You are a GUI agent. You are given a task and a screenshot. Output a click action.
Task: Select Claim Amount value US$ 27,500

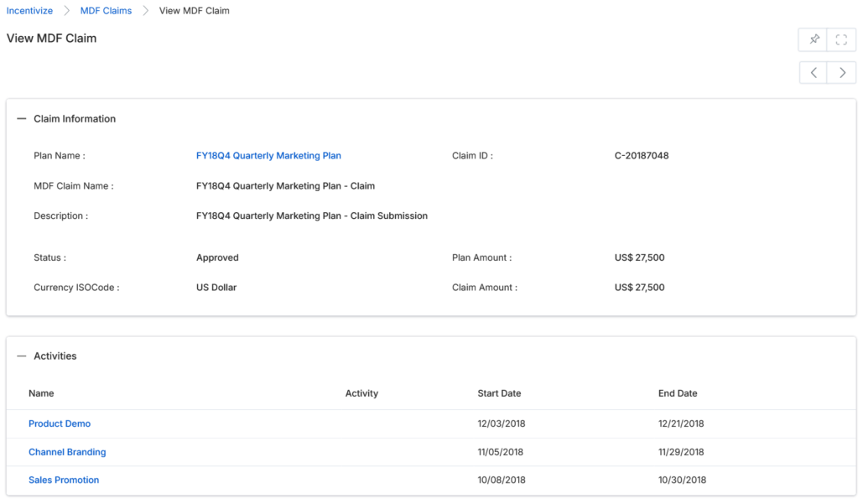640,287
